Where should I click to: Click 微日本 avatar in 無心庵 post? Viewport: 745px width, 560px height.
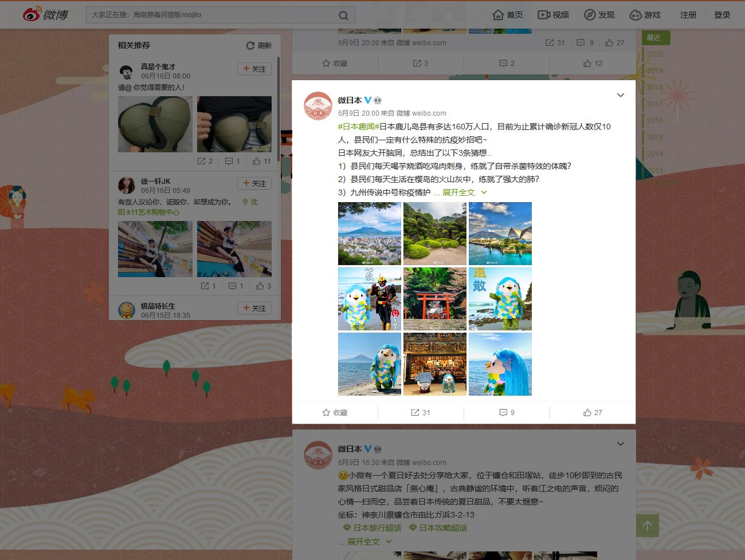(x=317, y=455)
